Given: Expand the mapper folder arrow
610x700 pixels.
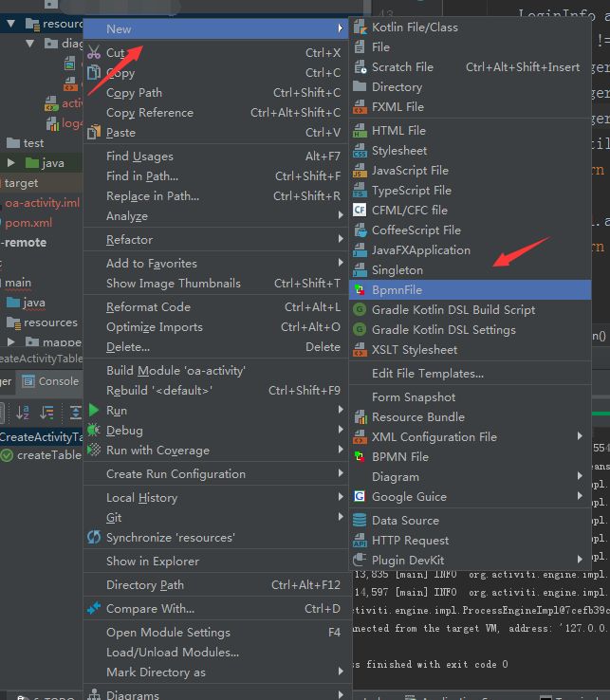Looking at the screenshot, I should tap(11, 342).
